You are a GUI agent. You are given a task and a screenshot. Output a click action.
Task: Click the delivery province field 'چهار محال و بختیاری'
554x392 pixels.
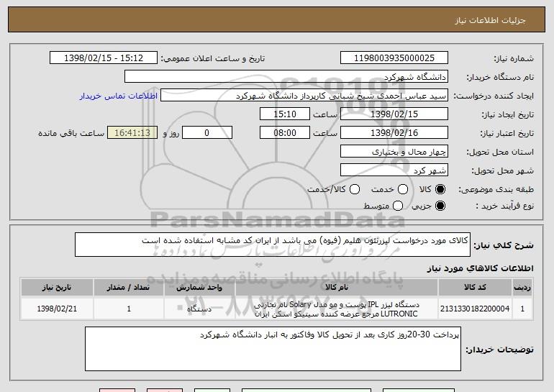[x=394, y=152]
